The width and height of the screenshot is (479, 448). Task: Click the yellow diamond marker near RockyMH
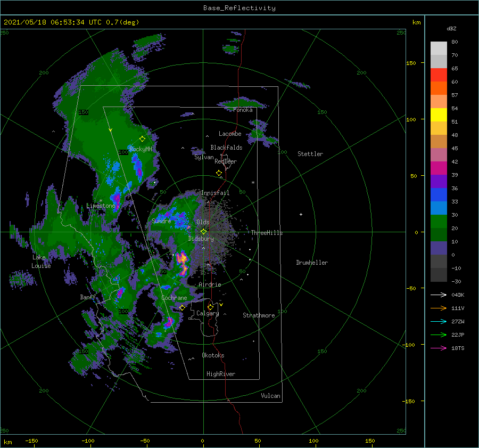coord(142,139)
